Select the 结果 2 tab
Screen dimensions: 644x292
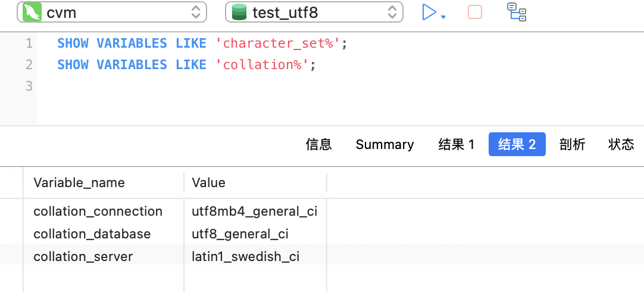(x=517, y=144)
